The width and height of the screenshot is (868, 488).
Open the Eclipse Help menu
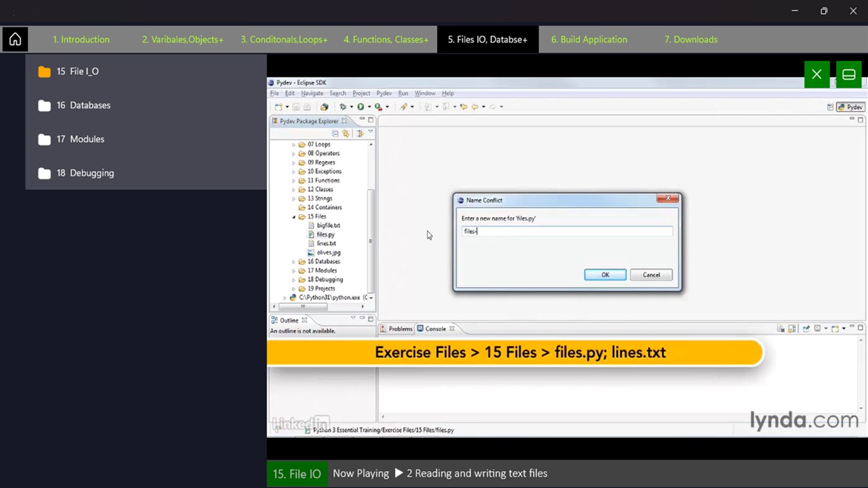(x=447, y=93)
